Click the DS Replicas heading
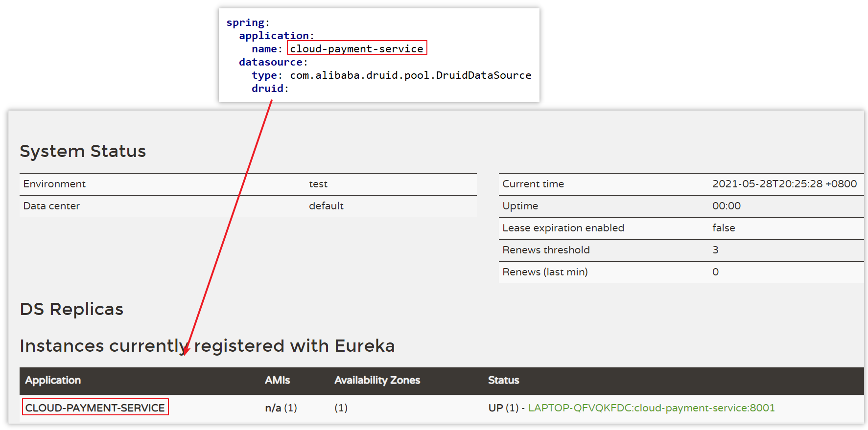Viewport: 868px width, 430px height. pyautogui.click(x=71, y=309)
